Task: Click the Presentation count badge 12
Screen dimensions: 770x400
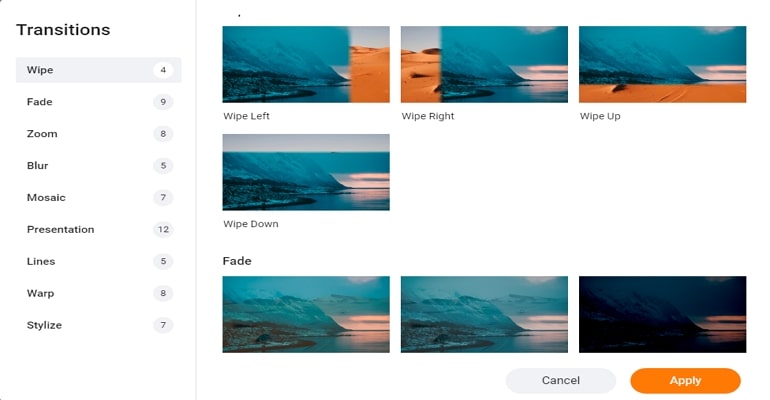Action: [163, 229]
